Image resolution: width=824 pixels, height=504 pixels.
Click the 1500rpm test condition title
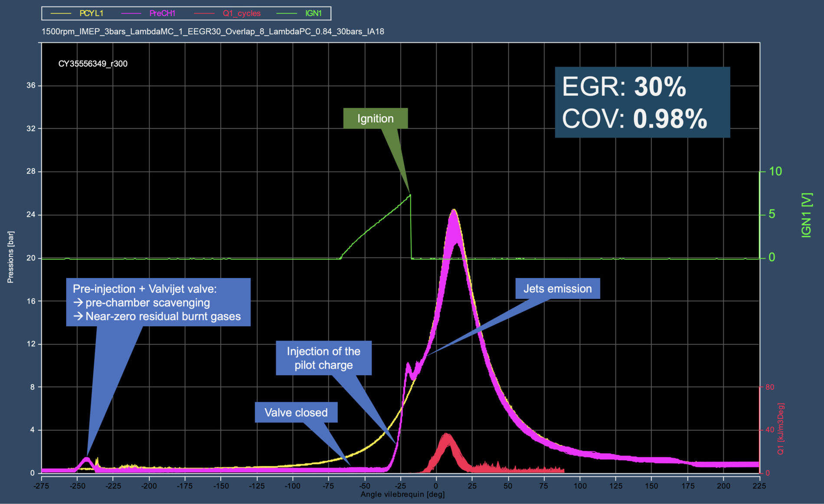point(213,32)
